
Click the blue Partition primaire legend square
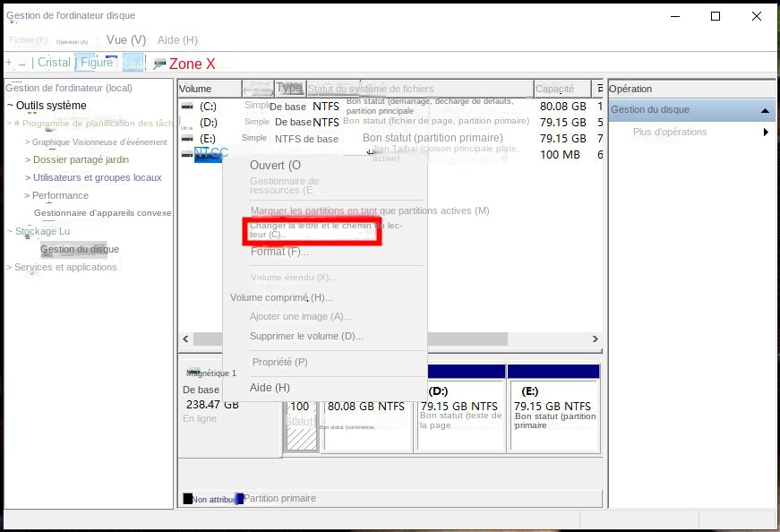tap(239, 499)
